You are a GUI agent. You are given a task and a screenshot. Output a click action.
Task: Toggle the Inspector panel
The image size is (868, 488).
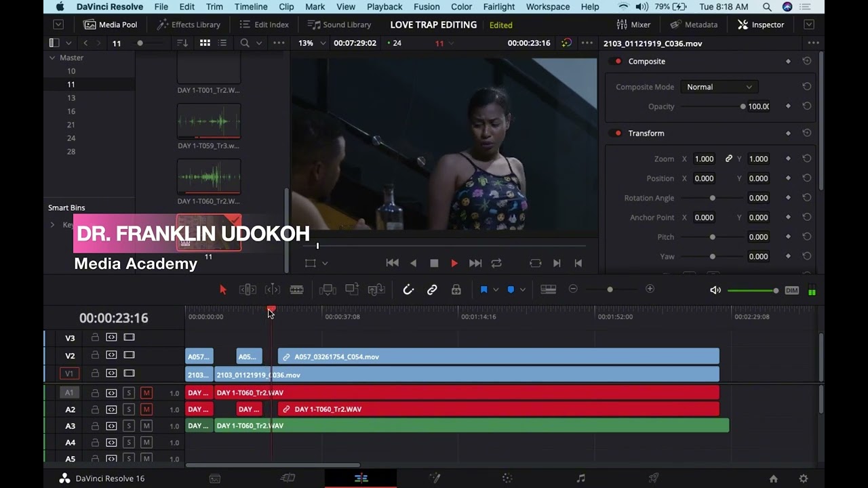pos(761,24)
